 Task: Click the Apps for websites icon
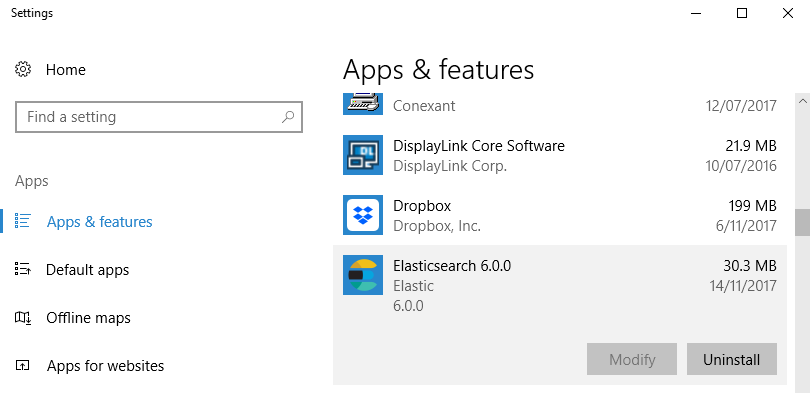click(23, 366)
